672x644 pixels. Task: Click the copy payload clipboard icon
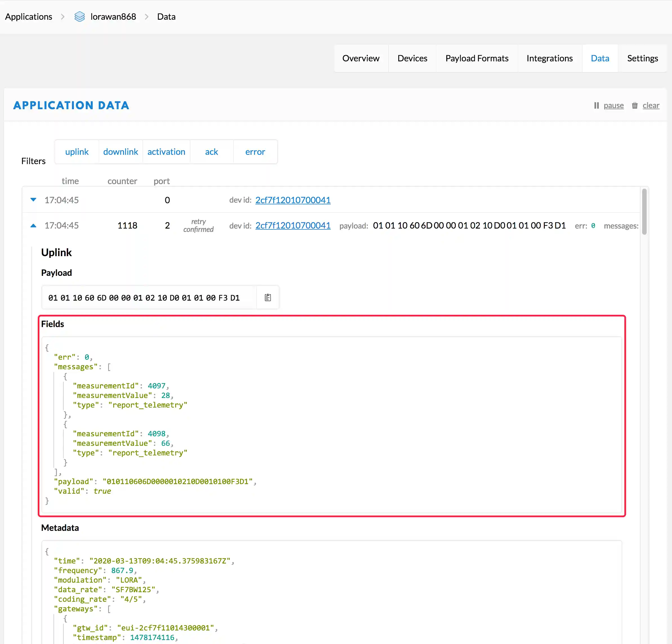click(268, 298)
